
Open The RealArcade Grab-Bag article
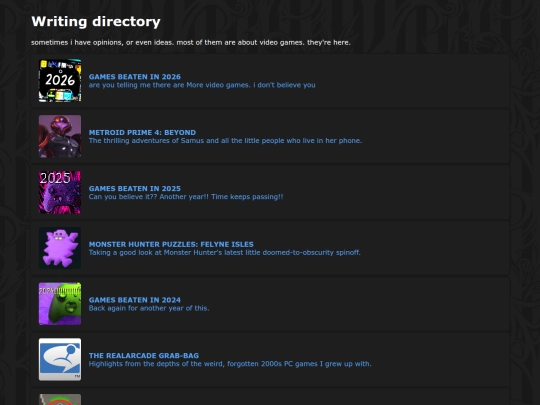[x=144, y=356]
